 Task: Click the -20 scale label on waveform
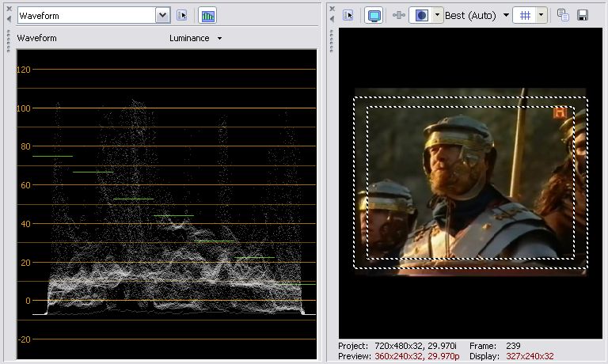click(x=24, y=339)
